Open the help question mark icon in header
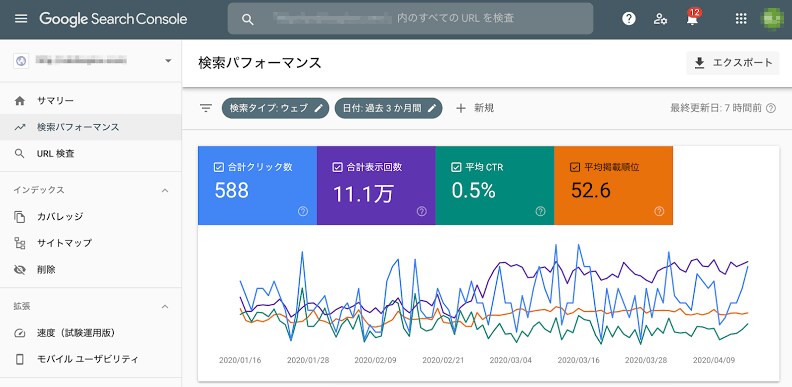The height and width of the screenshot is (387, 792). (629, 19)
